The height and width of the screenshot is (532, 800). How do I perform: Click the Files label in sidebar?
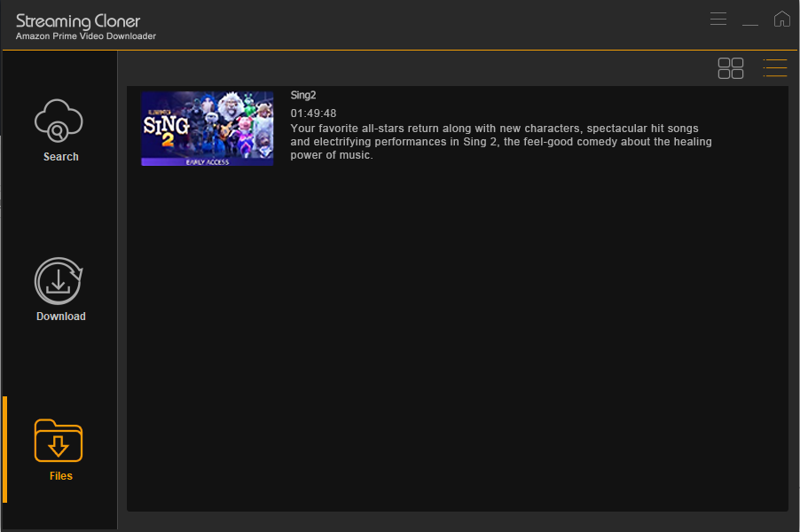[x=60, y=476]
